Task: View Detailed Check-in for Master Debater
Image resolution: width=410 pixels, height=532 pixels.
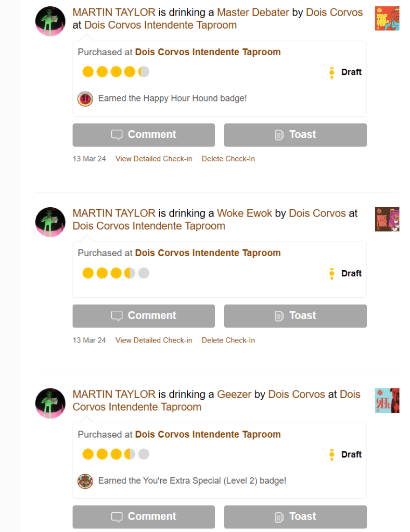Action: 153,159
